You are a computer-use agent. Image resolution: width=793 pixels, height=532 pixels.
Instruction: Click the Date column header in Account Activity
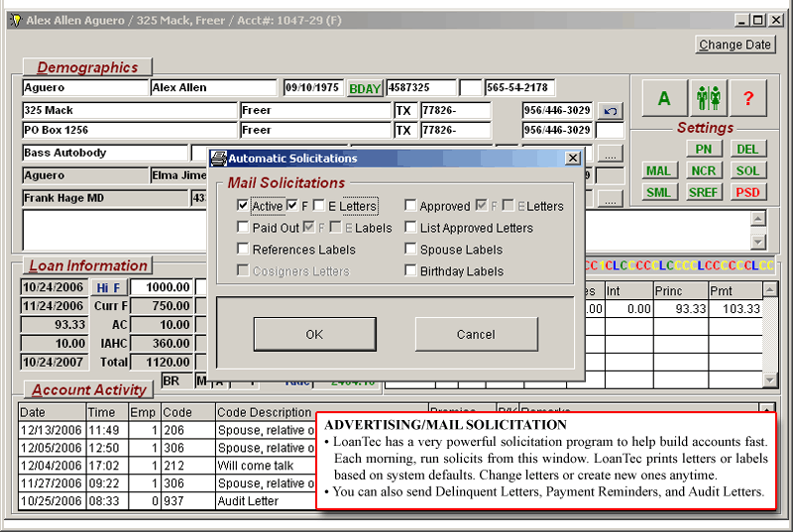53,412
